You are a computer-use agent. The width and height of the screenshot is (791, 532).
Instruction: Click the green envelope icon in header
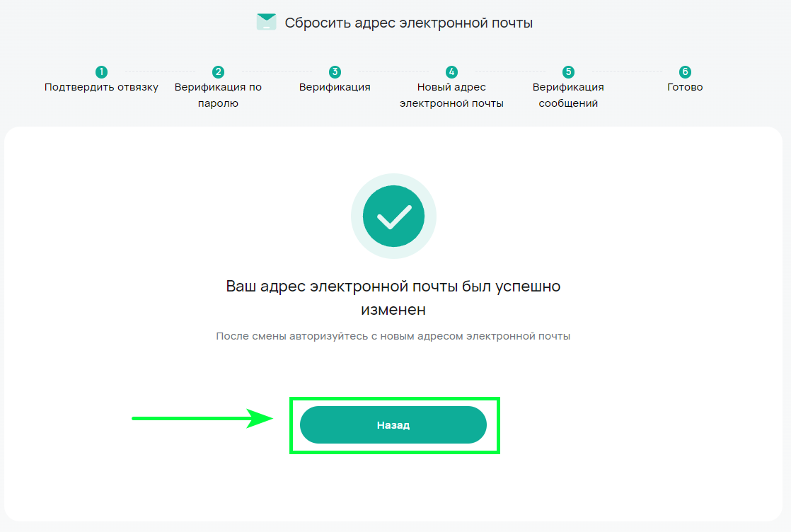click(x=266, y=22)
